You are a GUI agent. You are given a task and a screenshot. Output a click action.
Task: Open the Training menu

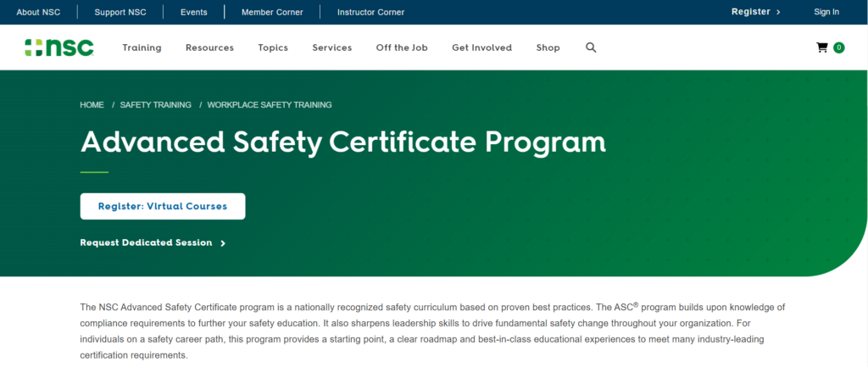pyautogui.click(x=142, y=47)
